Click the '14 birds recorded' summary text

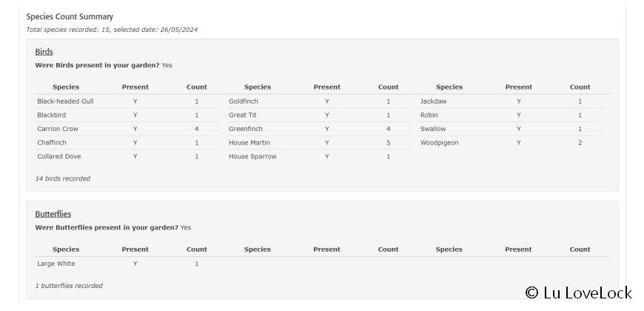pos(64,178)
